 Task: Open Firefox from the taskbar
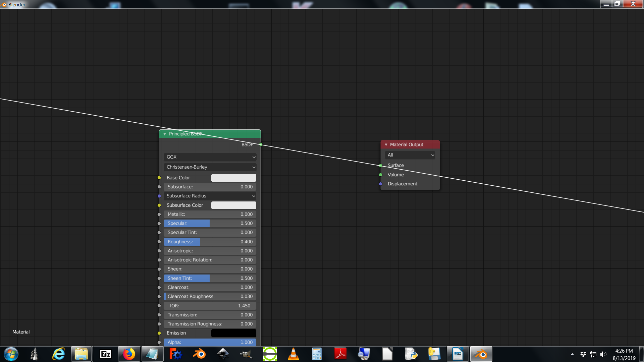click(129, 354)
